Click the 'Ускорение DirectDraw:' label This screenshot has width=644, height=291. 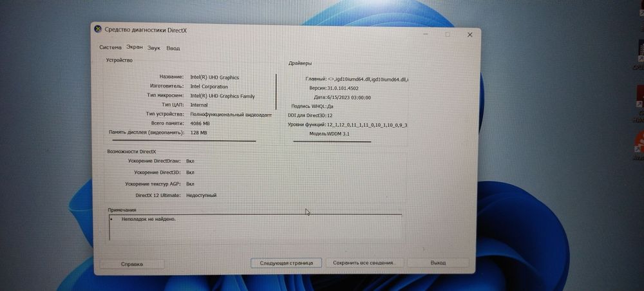click(x=155, y=162)
